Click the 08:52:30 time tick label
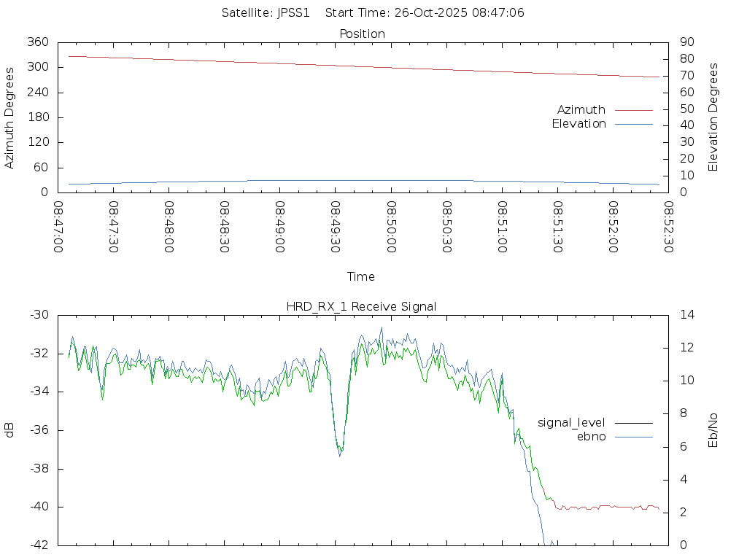The height and width of the screenshot is (560, 747). click(x=667, y=227)
